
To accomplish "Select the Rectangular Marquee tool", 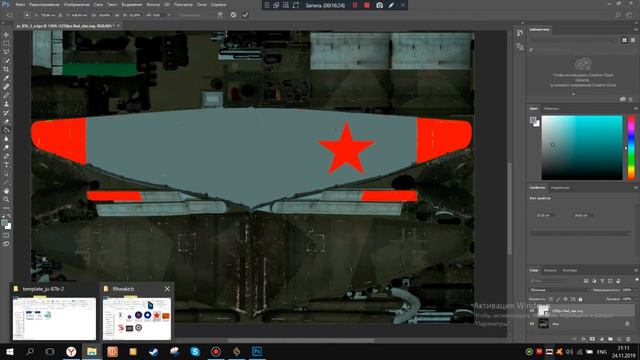I will point(6,43).
